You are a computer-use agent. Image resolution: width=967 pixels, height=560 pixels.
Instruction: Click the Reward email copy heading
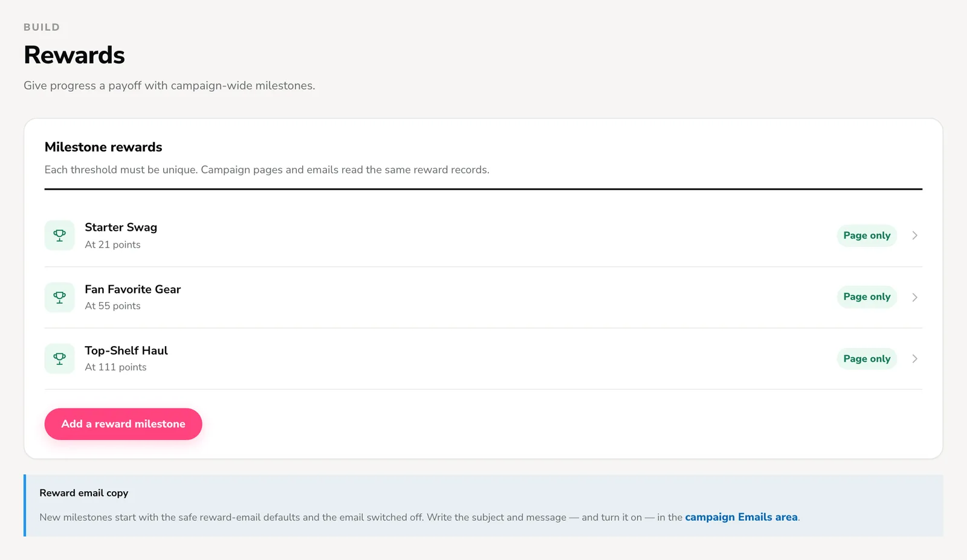[84, 493]
